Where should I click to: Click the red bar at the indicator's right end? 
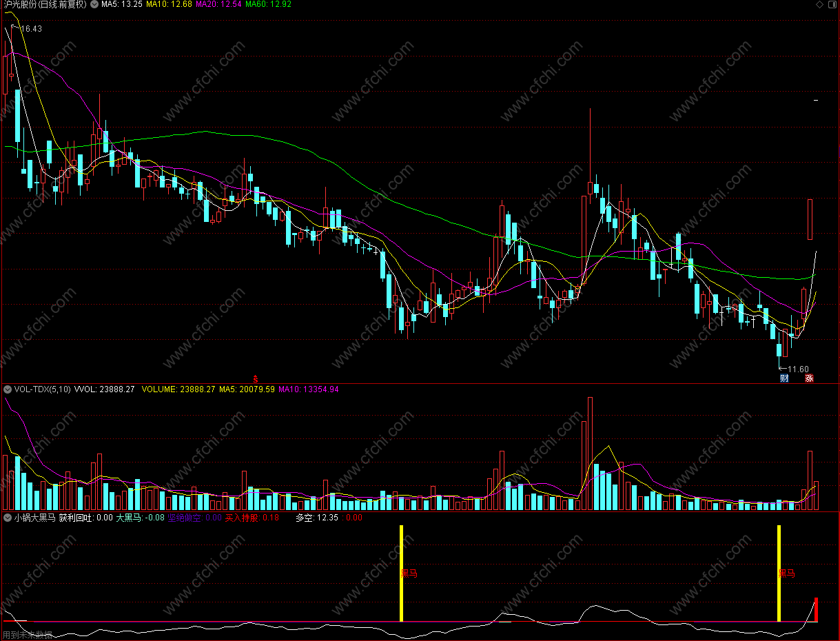[x=817, y=610]
